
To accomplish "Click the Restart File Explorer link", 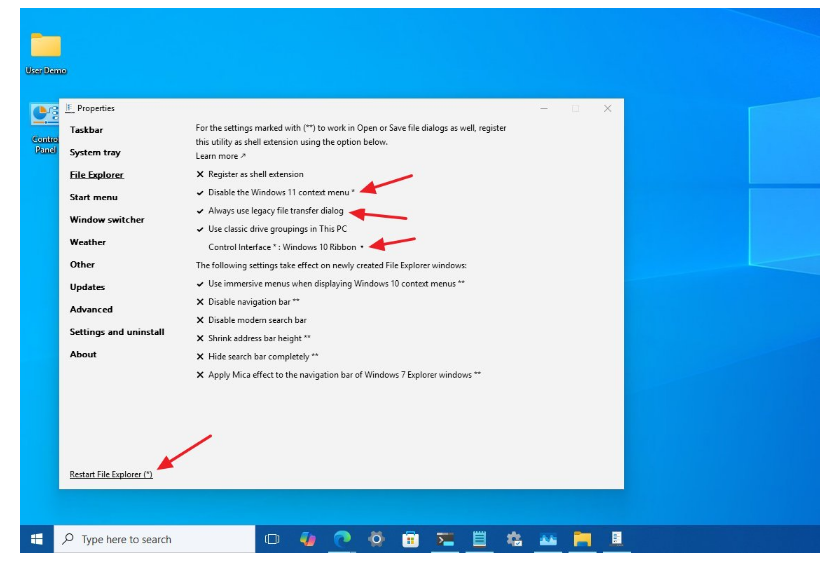I will tap(111, 474).
